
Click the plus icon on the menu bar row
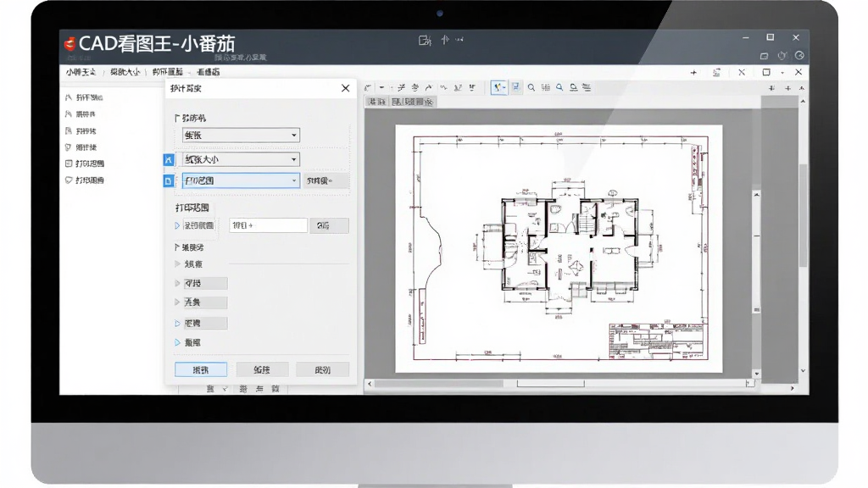(693, 73)
